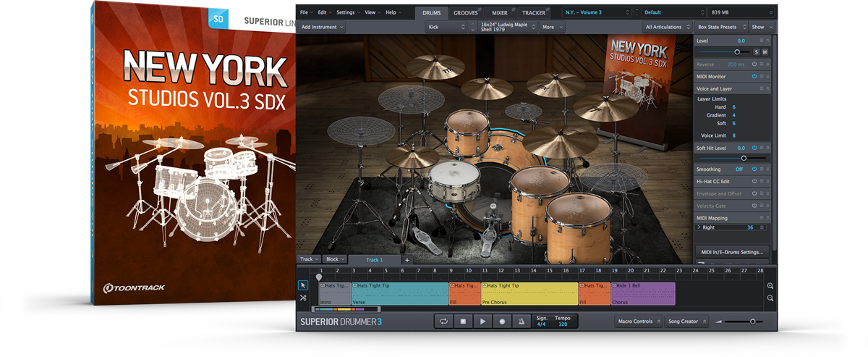Select the arrow pointer tool in the timeline
Screen dimensions: 868x357
[x=303, y=285]
